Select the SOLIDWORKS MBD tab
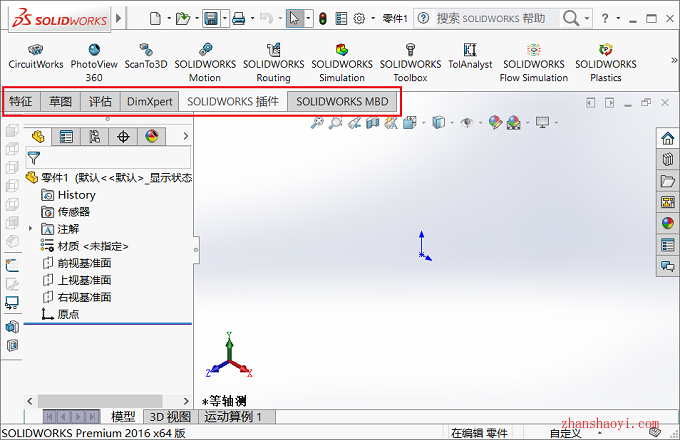 [x=342, y=101]
